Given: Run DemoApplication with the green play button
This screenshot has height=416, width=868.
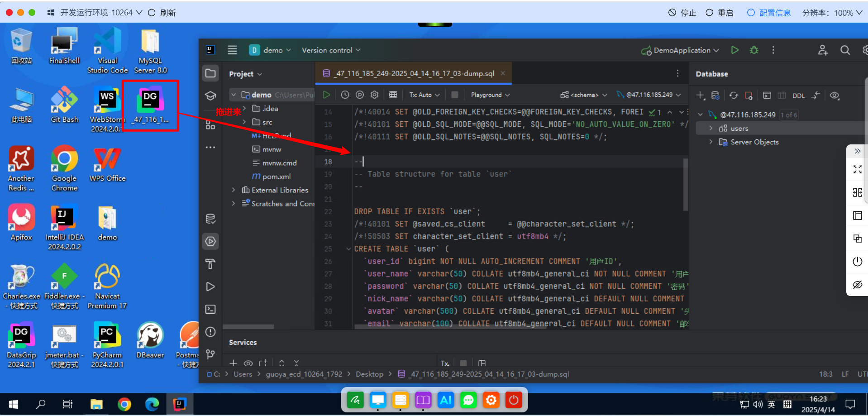Looking at the screenshot, I should (735, 50).
